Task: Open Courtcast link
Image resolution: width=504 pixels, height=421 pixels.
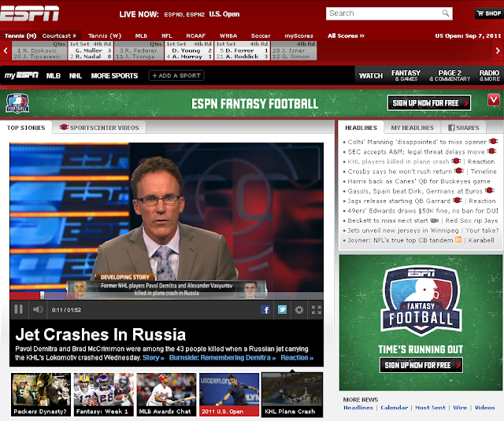Action: coord(59,35)
